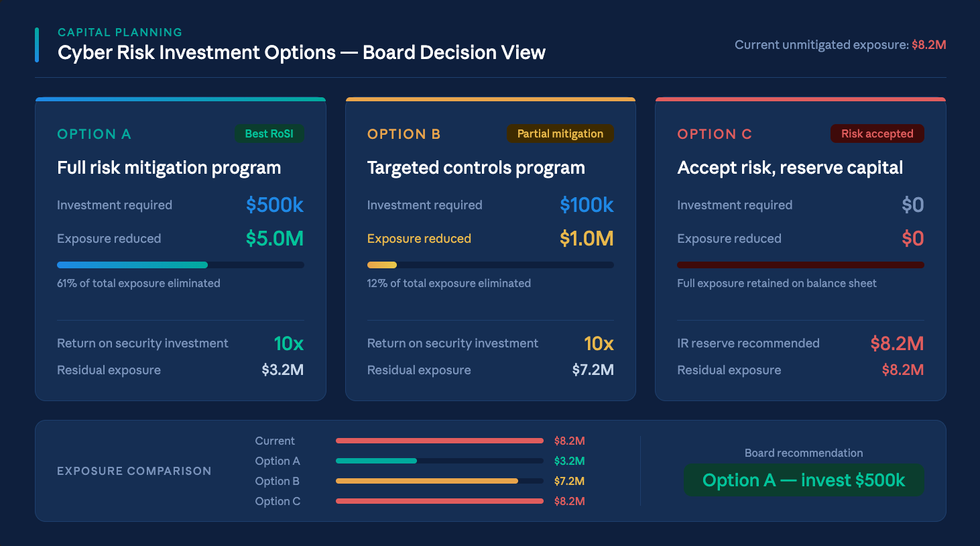
Task: Click the CAPITAL PLANNING header label
Action: click(x=120, y=32)
